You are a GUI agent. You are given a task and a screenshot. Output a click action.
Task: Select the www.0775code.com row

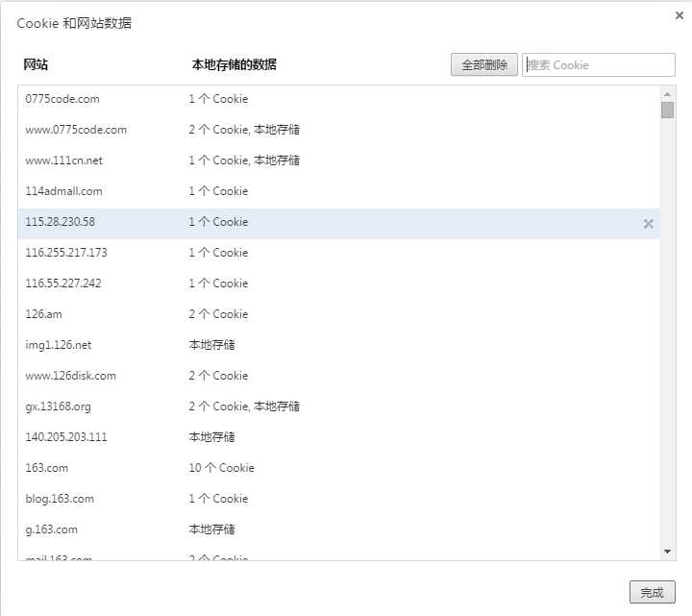click(x=339, y=130)
